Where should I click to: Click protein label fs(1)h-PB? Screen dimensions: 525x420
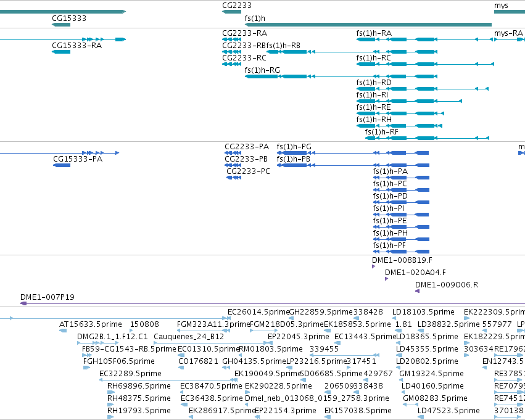pyautogui.click(x=293, y=159)
